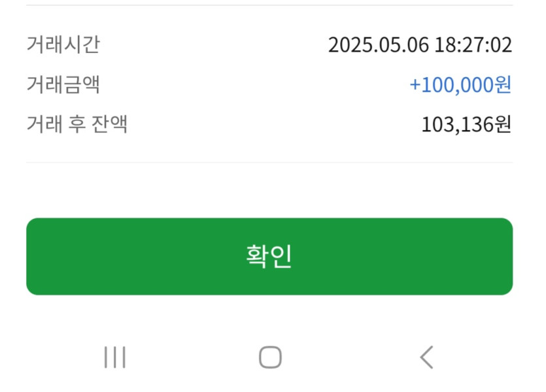Viewport: 546px width, 392px height.
Task: Tap the 원 unit after +100,000
Action: pyautogui.click(x=503, y=85)
